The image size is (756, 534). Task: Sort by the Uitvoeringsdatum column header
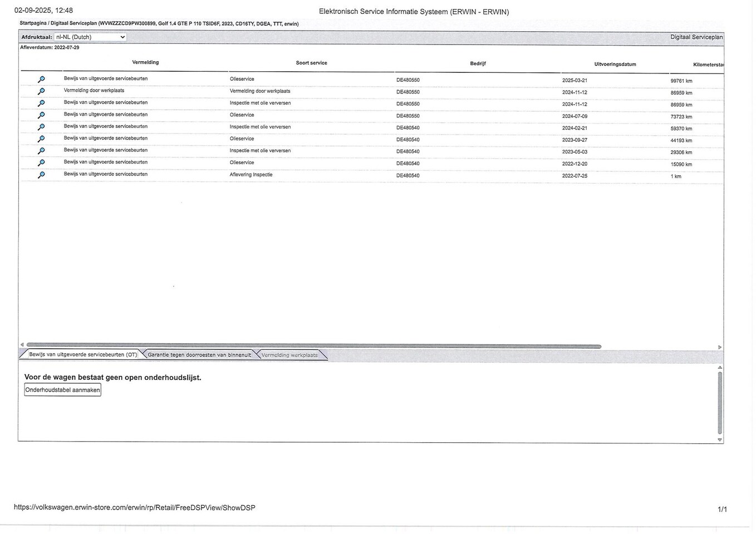pyautogui.click(x=615, y=65)
